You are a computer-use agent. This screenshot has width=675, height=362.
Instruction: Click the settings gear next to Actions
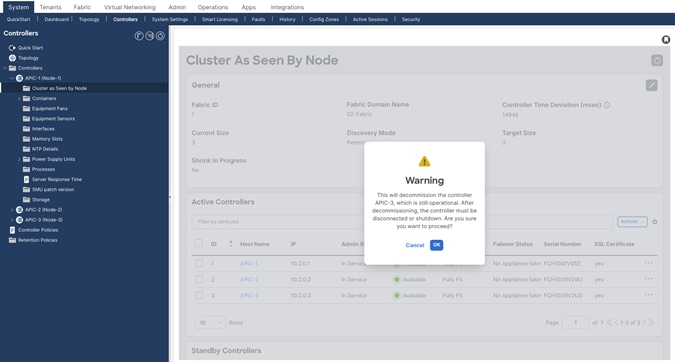654,222
